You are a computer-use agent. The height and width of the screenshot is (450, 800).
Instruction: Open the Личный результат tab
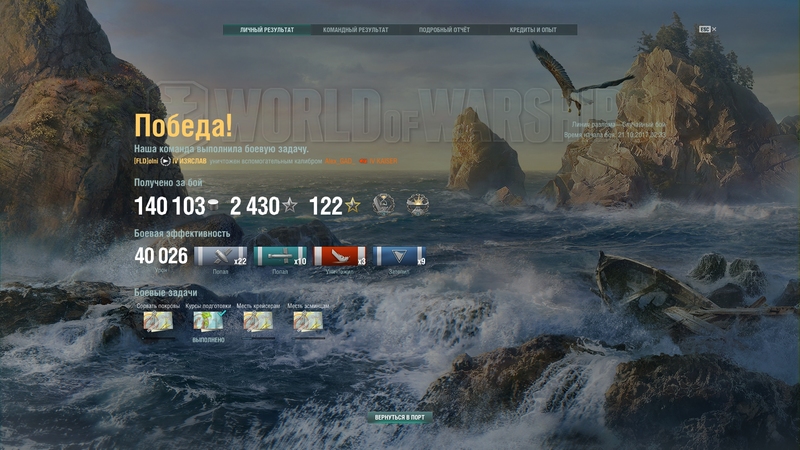267,30
